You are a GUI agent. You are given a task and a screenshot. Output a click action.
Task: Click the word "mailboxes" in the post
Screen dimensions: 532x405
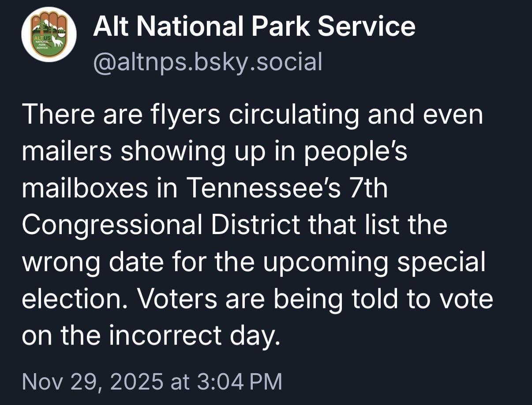(85, 188)
